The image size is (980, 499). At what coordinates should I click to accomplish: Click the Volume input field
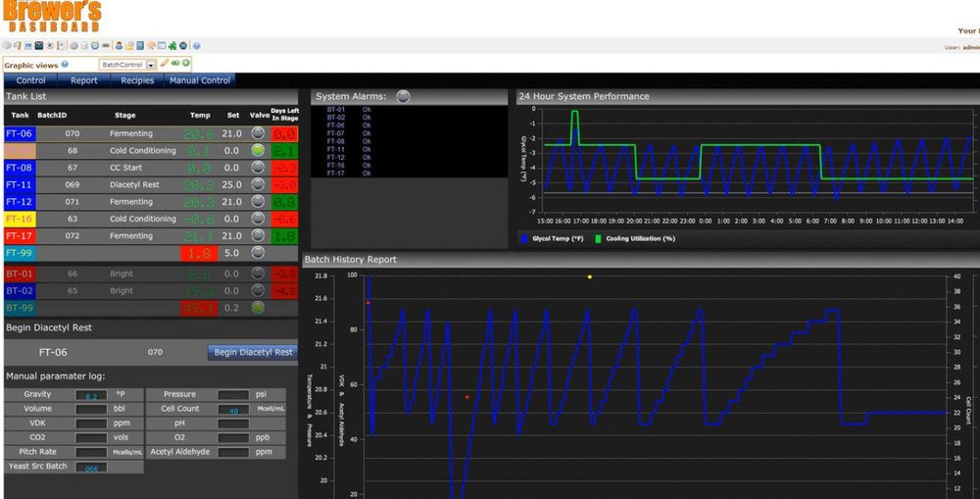[x=91, y=409]
